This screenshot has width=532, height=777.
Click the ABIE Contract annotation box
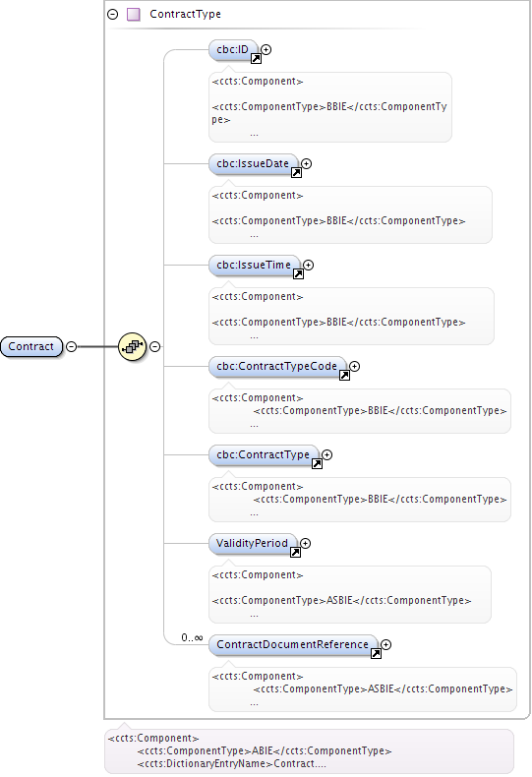click(x=309, y=751)
